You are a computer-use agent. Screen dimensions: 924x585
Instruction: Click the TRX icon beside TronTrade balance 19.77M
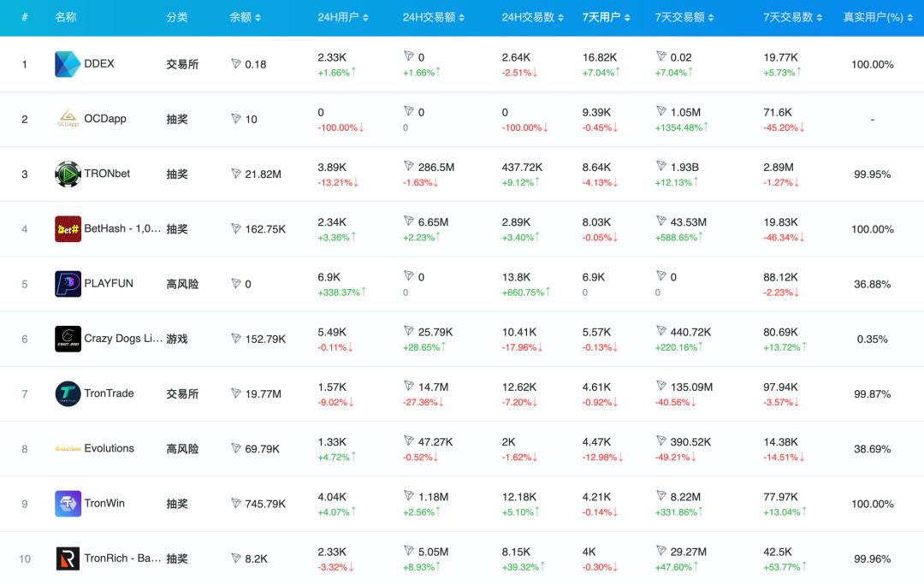point(236,393)
